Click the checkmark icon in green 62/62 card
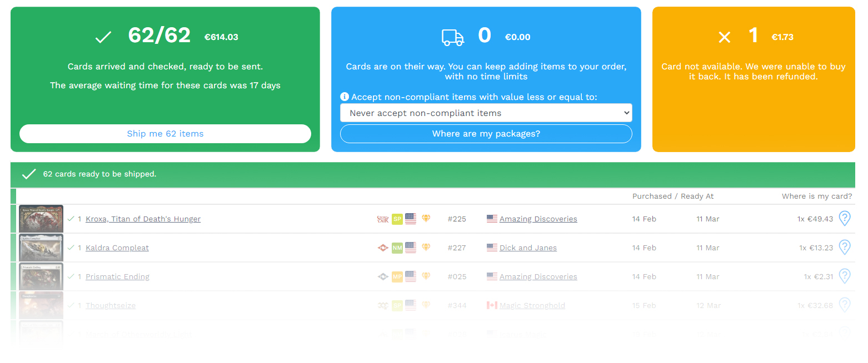The width and height of the screenshot is (868, 363). point(103,37)
